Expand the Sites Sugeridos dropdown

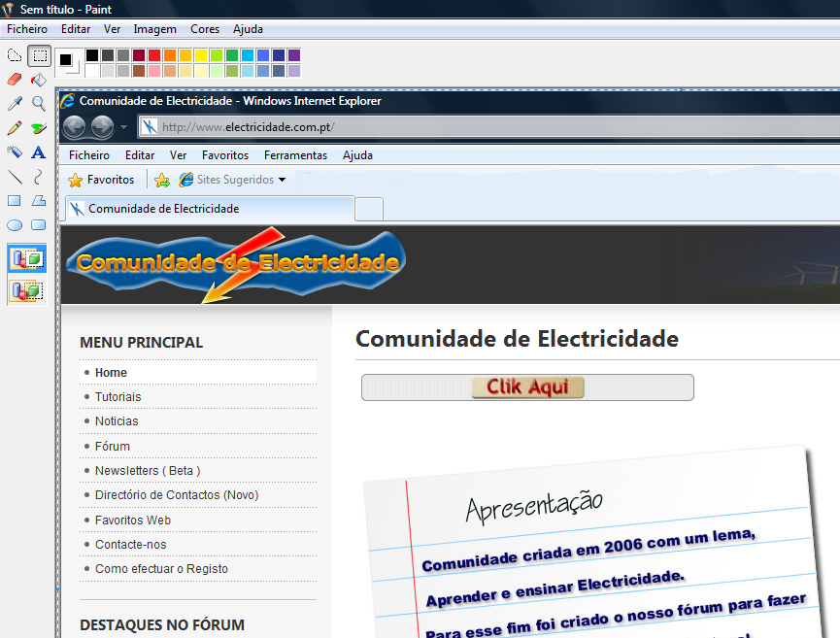coord(283,180)
